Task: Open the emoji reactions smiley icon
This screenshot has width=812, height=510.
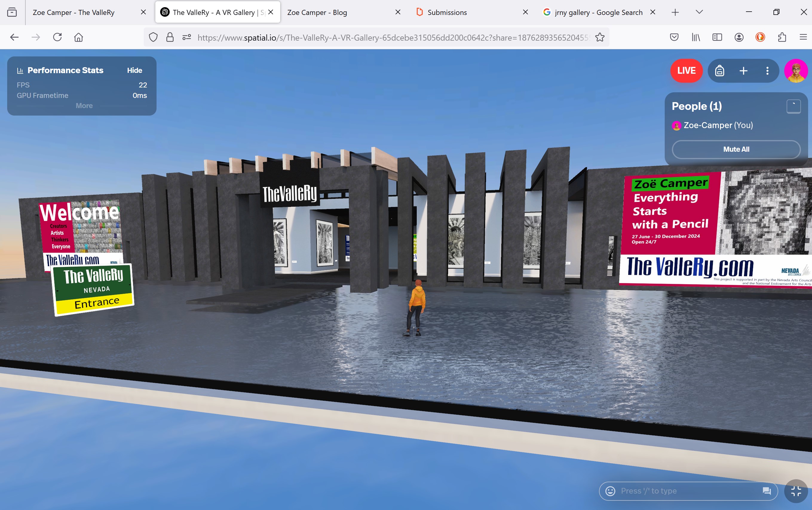Action: pyautogui.click(x=610, y=491)
